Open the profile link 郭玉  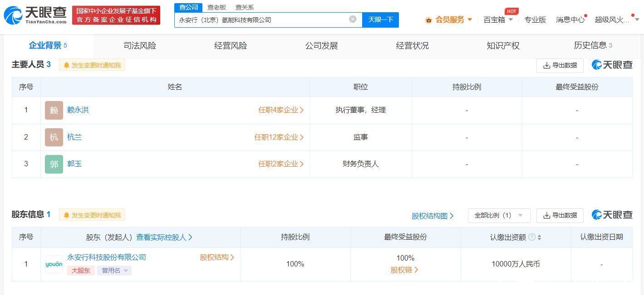(x=74, y=164)
